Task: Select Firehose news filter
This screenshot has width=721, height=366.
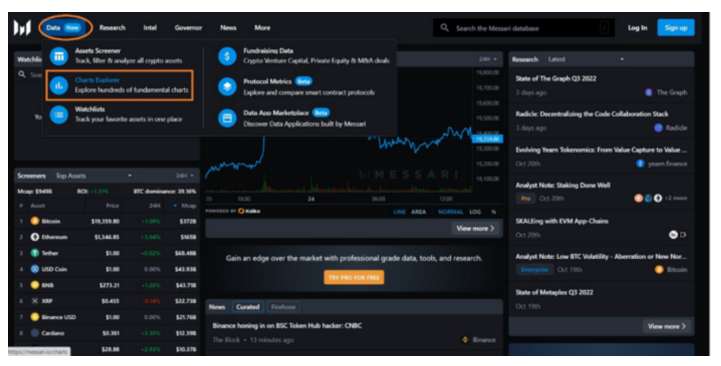Action: (x=283, y=307)
